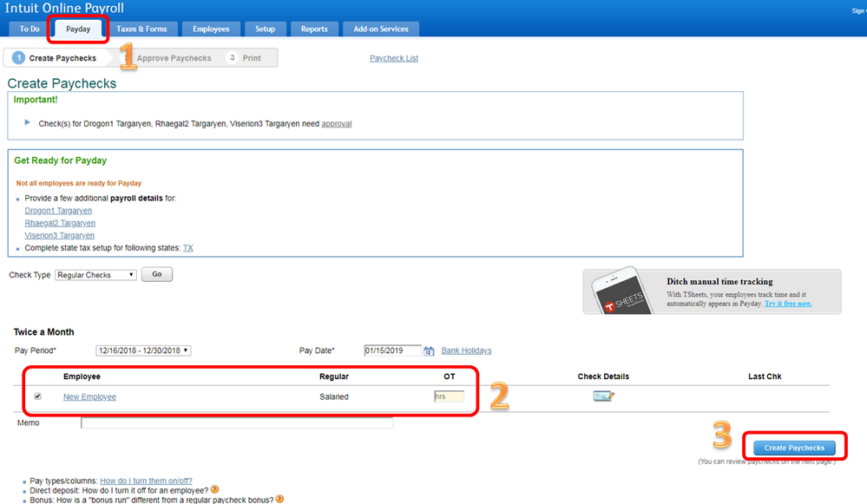Open the Bank Holidays link
Viewport: 867px width, 504px height.
(466, 350)
